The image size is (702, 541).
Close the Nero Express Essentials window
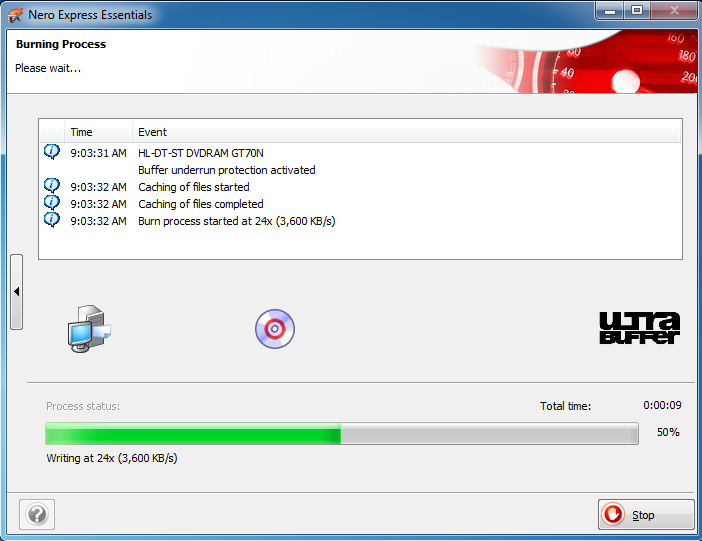point(674,10)
